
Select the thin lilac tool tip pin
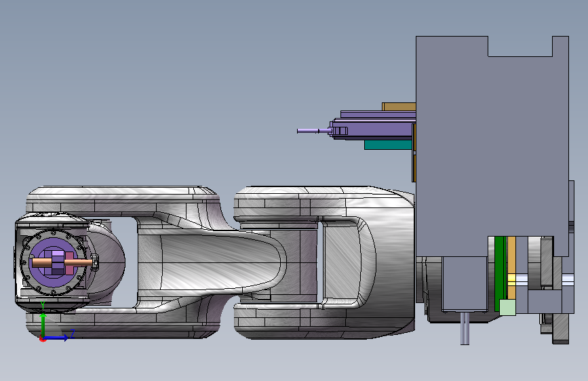point(314,131)
